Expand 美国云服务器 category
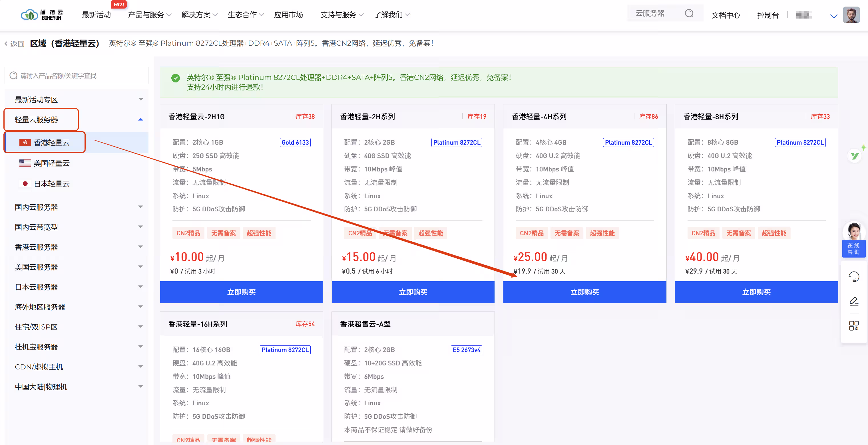The height and width of the screenshot is (445, 868). tap(77, 267)
